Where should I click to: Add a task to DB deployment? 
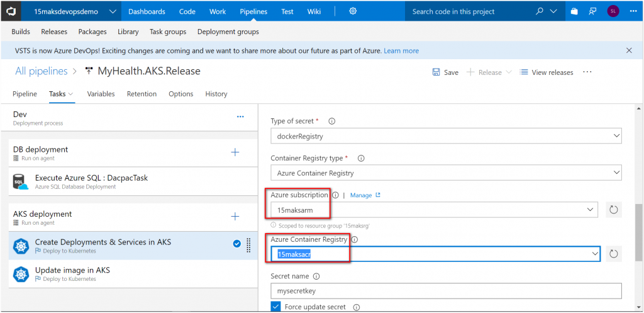(235, 152)
